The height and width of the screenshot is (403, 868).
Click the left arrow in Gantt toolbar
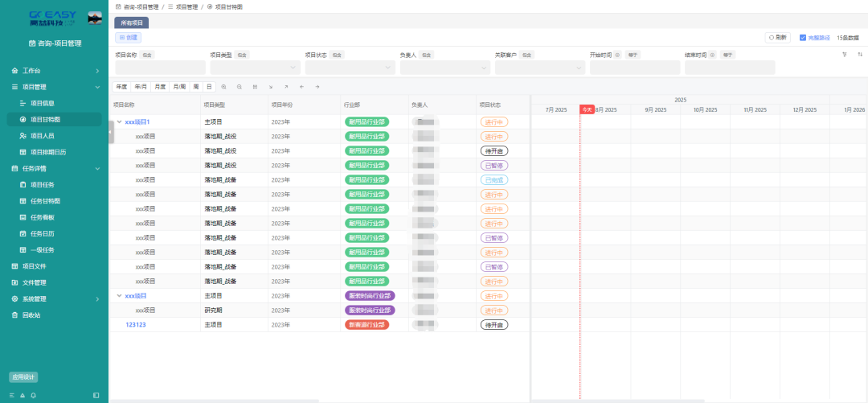[301, 86]
